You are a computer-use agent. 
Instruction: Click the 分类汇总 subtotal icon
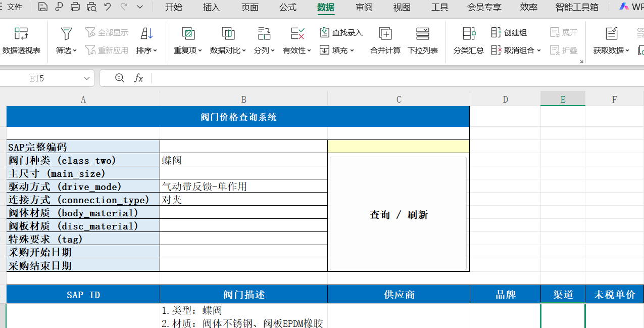click(469, 34)
